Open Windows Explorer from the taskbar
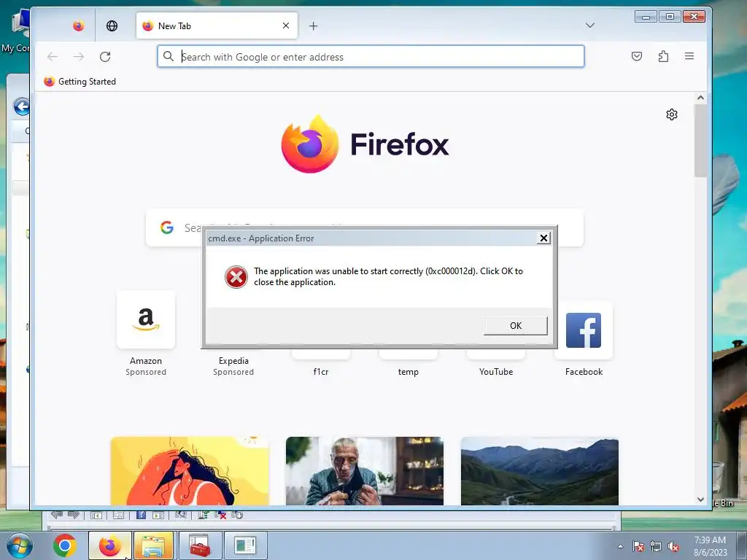This screenshot has height=560, width=747. click(x=153, y=545)
